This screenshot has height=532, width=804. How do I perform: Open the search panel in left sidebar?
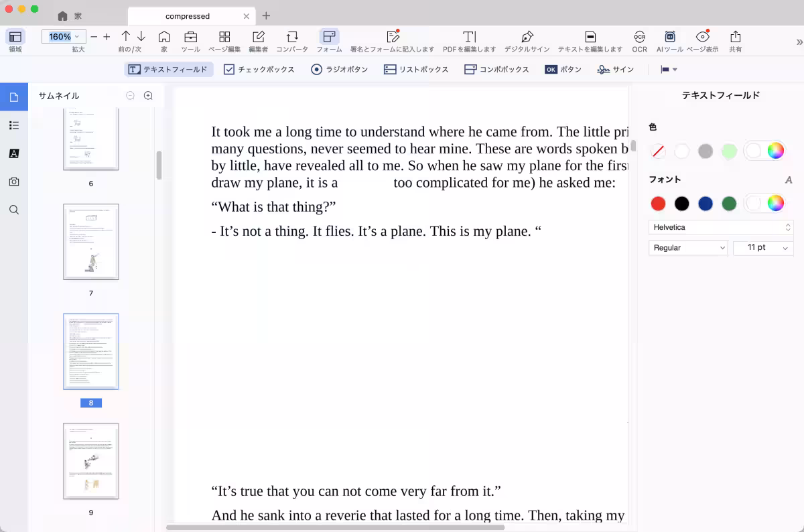14,210
